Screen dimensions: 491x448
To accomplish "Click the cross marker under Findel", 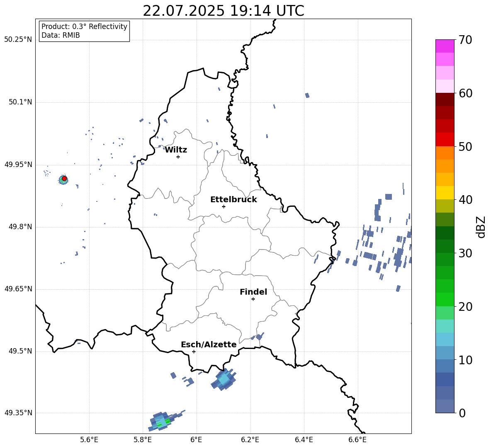I will pos(253,299).
